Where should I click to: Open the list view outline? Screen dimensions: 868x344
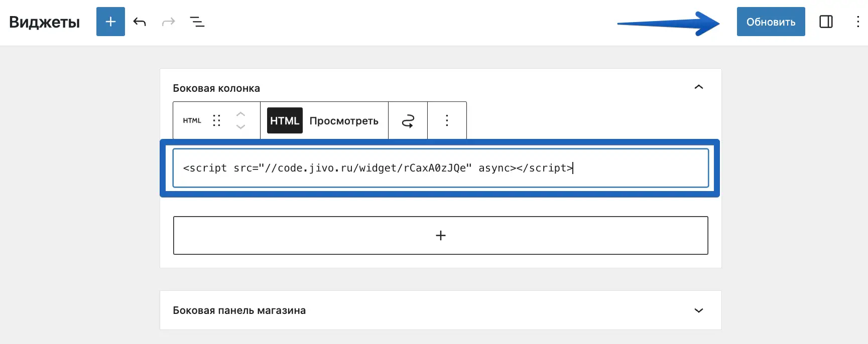197,22
